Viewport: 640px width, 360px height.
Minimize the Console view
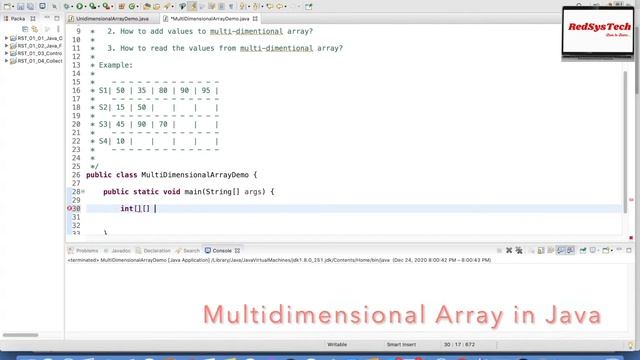pos(619,249)
